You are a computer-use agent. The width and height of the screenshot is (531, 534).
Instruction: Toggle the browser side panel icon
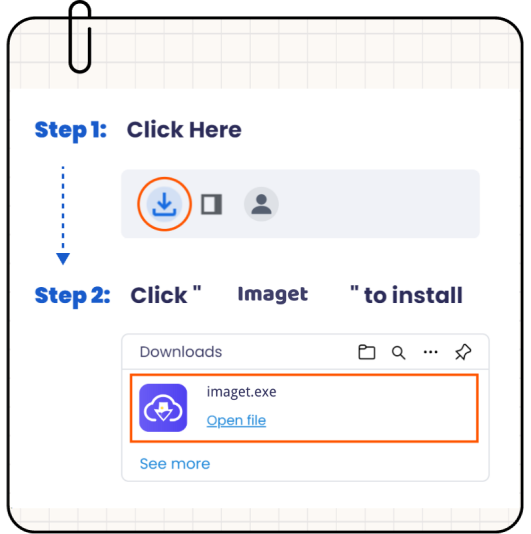coord(212,204)
